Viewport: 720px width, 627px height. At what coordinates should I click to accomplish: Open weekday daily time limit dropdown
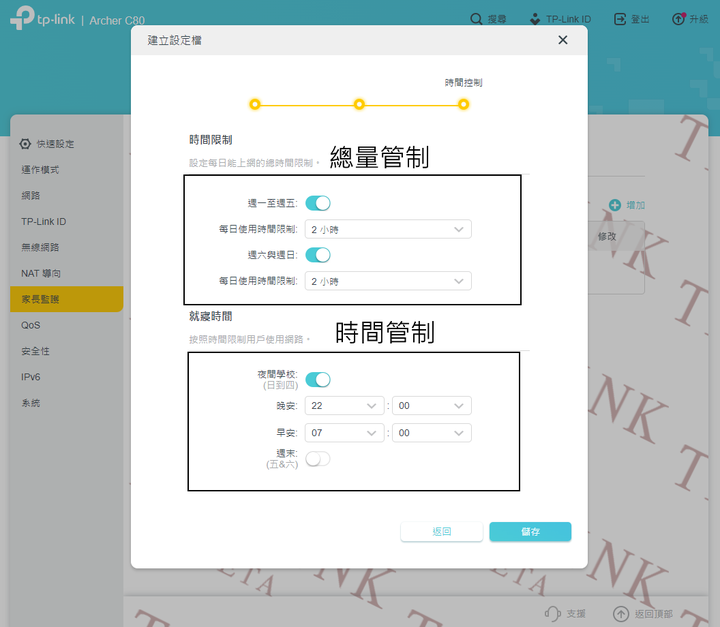coord(388,229)
